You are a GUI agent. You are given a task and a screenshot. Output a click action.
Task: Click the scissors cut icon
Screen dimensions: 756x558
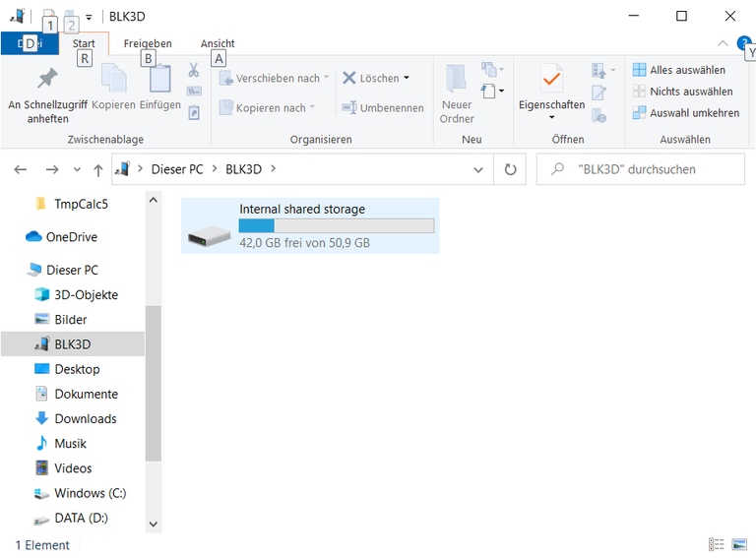coord(193,70)
